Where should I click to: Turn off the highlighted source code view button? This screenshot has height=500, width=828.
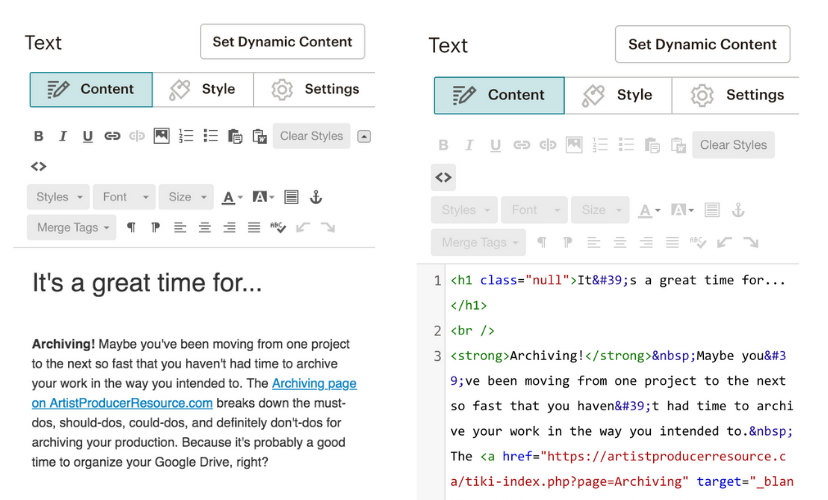(x=443, y=177)
